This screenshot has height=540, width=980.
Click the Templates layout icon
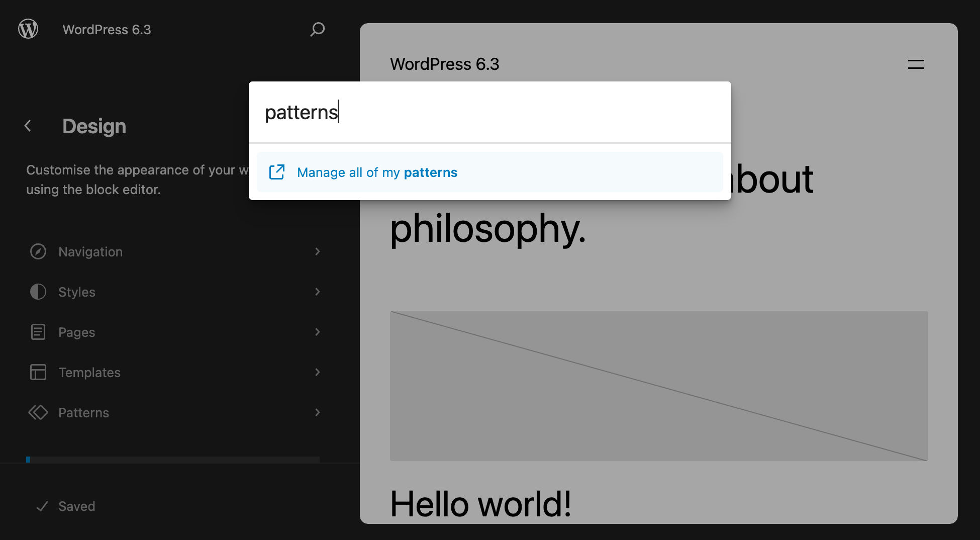(x=38, y=372)
